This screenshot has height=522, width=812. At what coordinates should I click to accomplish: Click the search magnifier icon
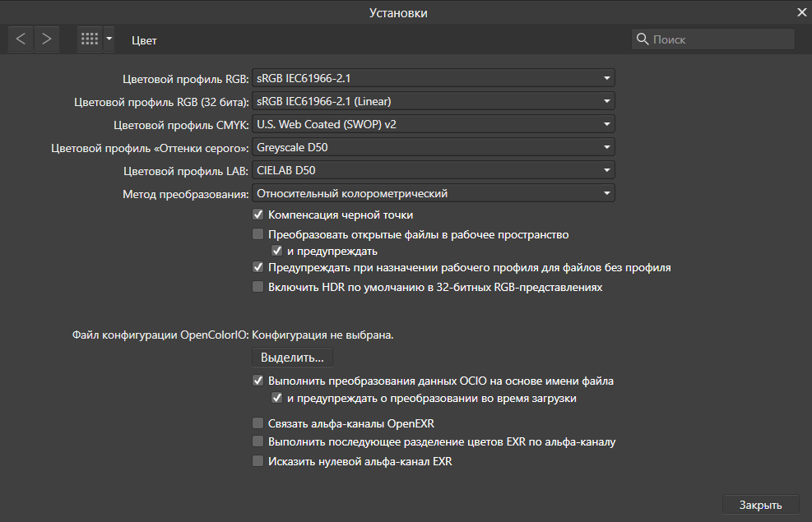click(x=643, y=39)
